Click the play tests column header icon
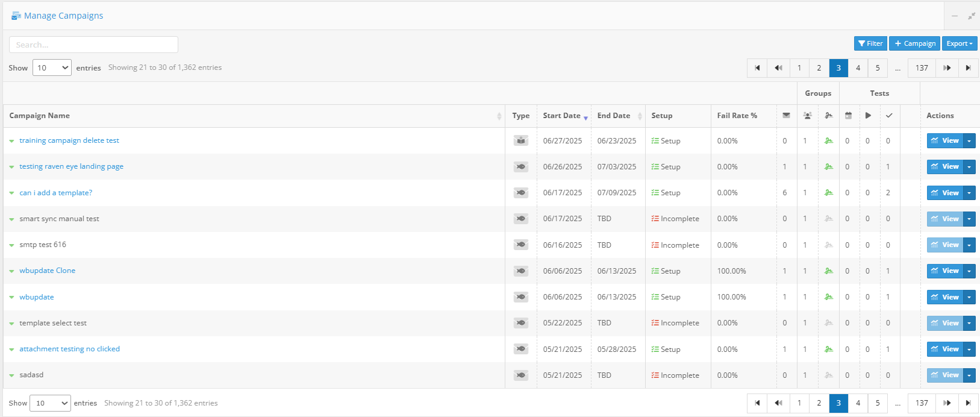 pyautogui.click(x=868, y=116)
